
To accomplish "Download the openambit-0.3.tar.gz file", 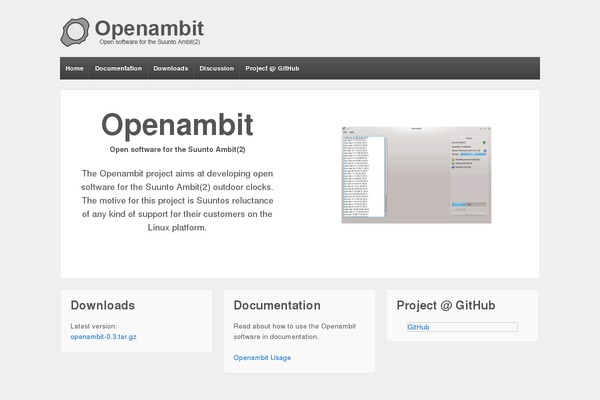I will pos(103,337).
